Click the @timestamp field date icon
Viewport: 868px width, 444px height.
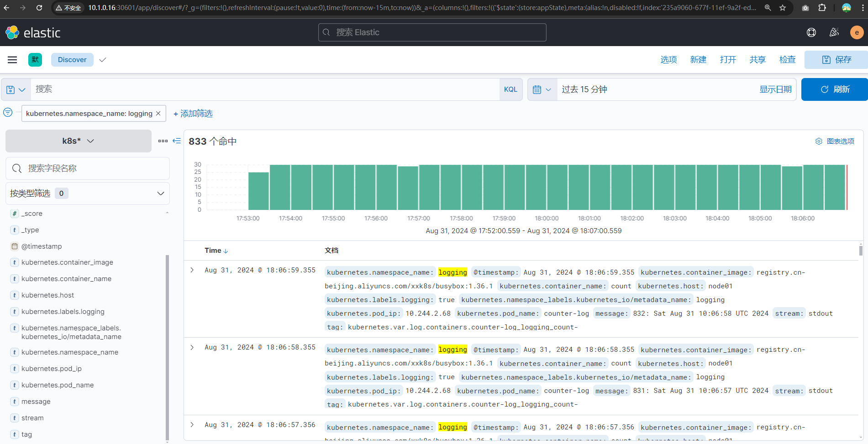pyautogui.click(x=15, y=246)
